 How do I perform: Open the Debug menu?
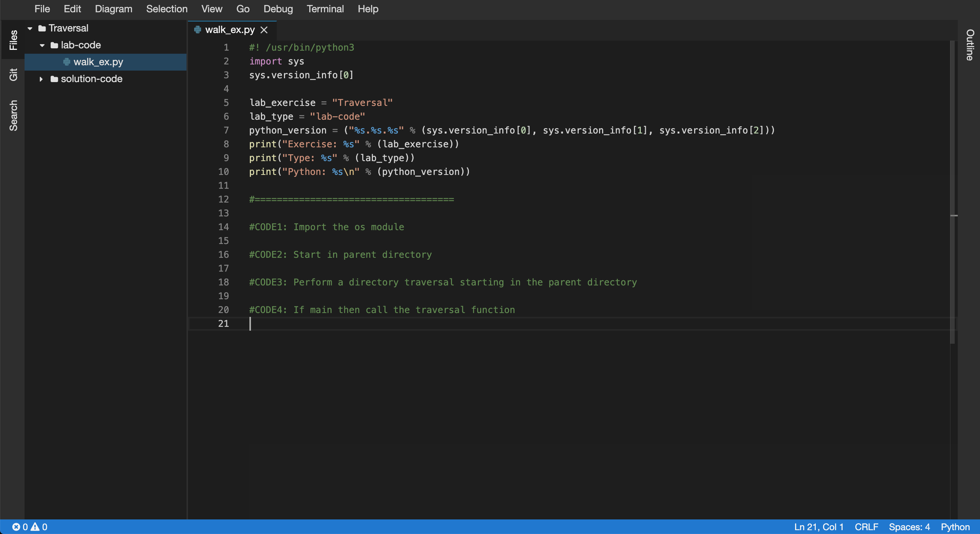(x=278, y=9)
